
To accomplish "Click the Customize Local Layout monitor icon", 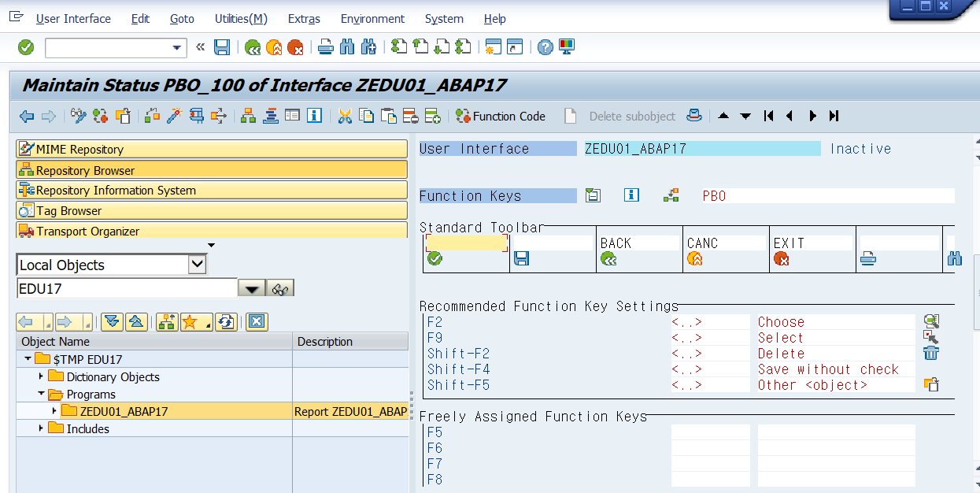I will point(567,48).
